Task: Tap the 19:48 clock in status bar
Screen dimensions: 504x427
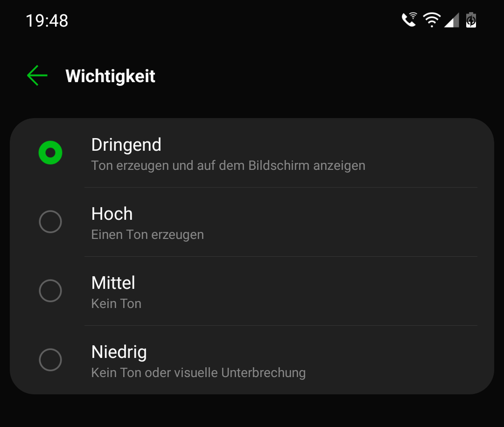Action: (47, 21)
